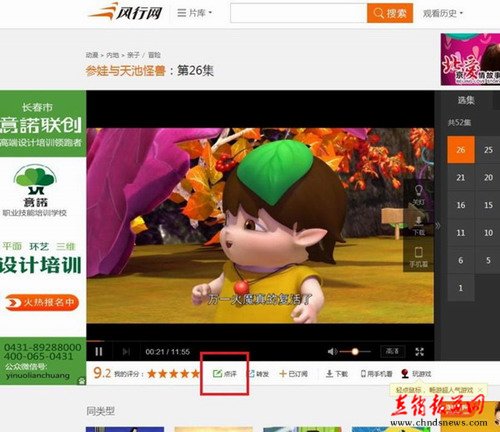Mute the player volume speaker icon

332,351
